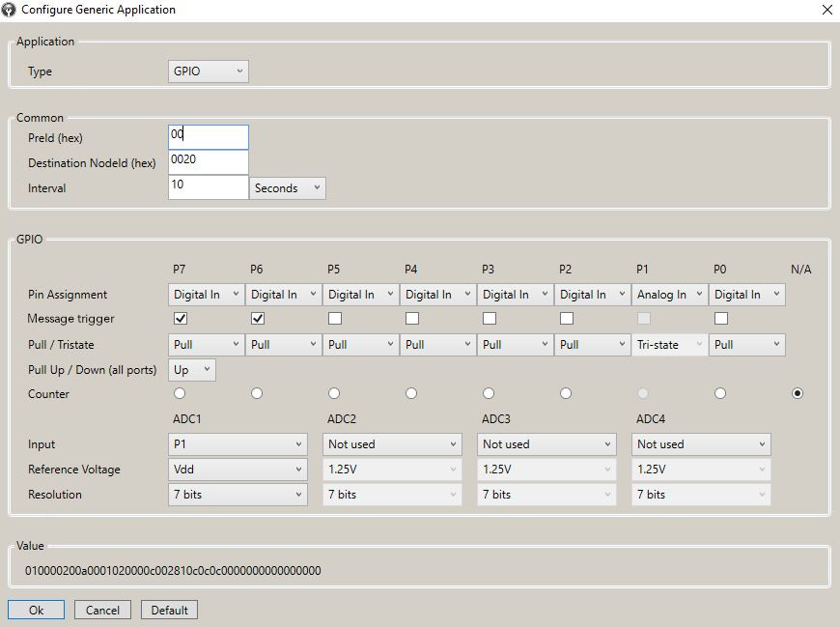Open the ADC1 Input dropdown showing P1
This screenshot has width=840, height=627.
238,444
